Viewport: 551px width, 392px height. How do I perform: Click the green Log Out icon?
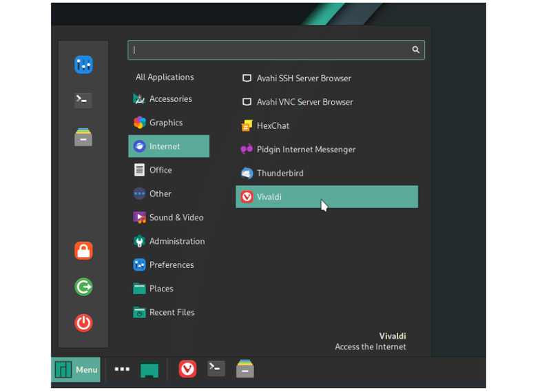click(x=83, y=287)
